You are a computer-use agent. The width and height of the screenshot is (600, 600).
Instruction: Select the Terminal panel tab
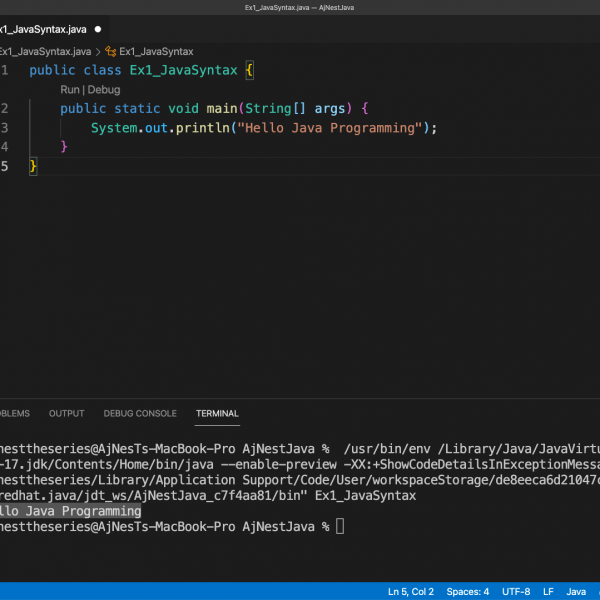click(217, 413)
